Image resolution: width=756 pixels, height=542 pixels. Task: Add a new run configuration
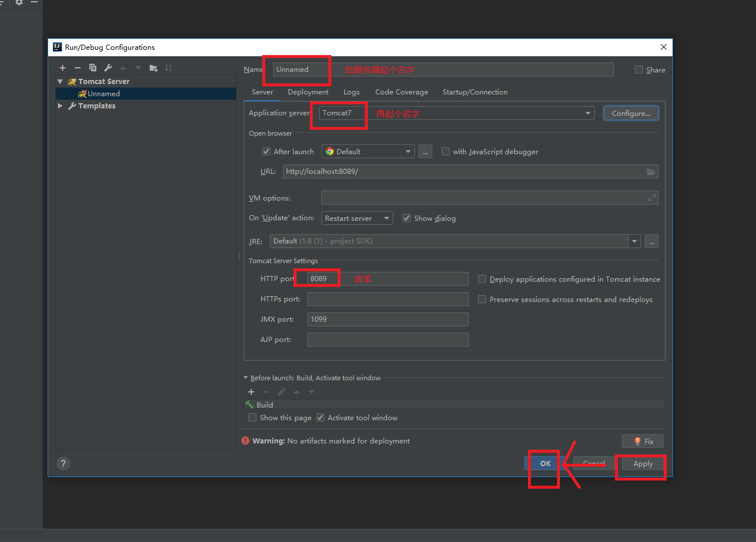pos(63,68)
